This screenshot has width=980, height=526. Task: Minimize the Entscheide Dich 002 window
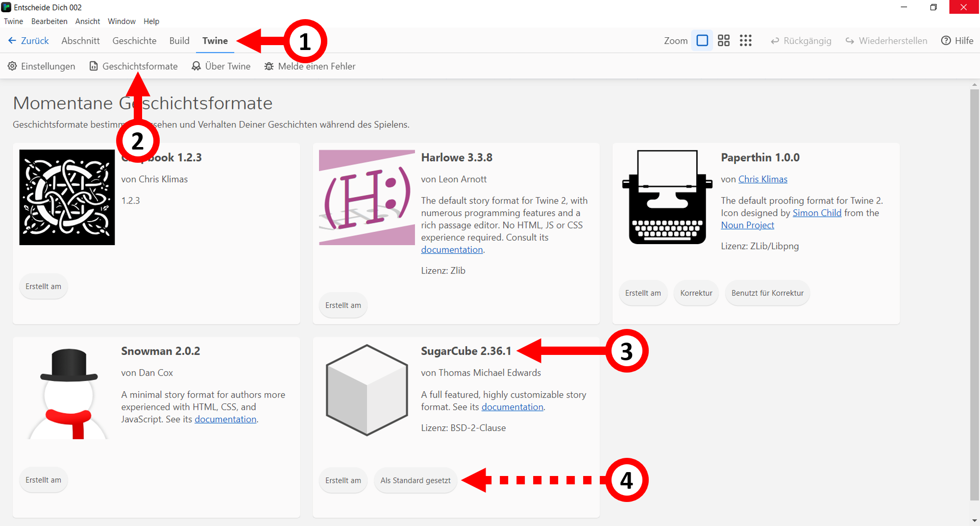click(x=904, y=7)
